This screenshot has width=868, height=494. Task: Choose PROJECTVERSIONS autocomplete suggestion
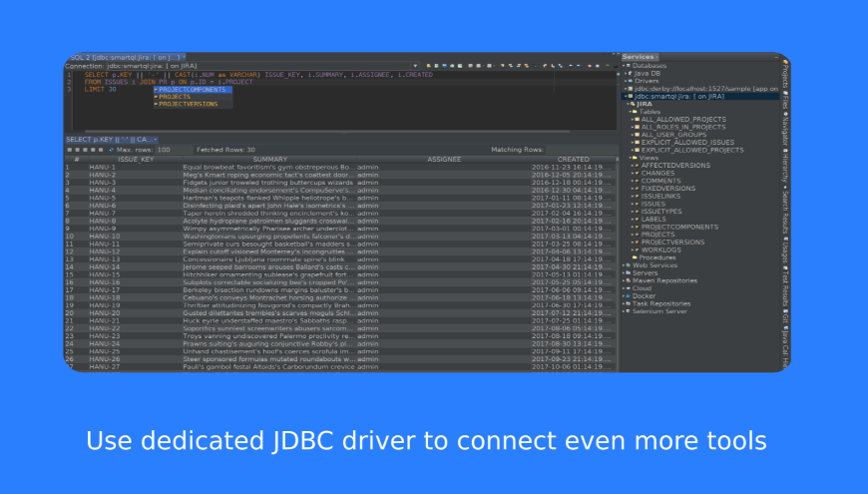[188, 104]
